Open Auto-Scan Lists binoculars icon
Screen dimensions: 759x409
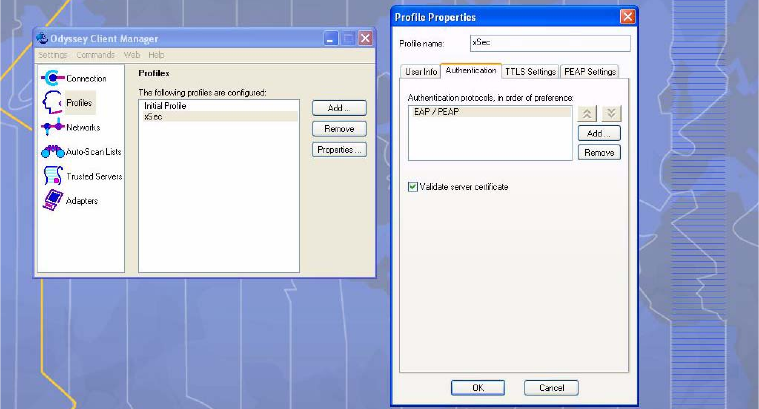tap(53, 151)
